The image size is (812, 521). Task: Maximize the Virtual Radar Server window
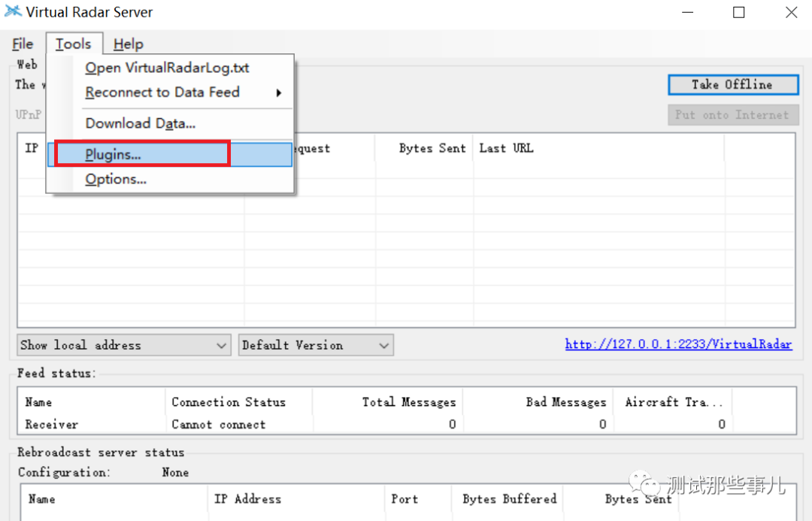coord(739,13)
